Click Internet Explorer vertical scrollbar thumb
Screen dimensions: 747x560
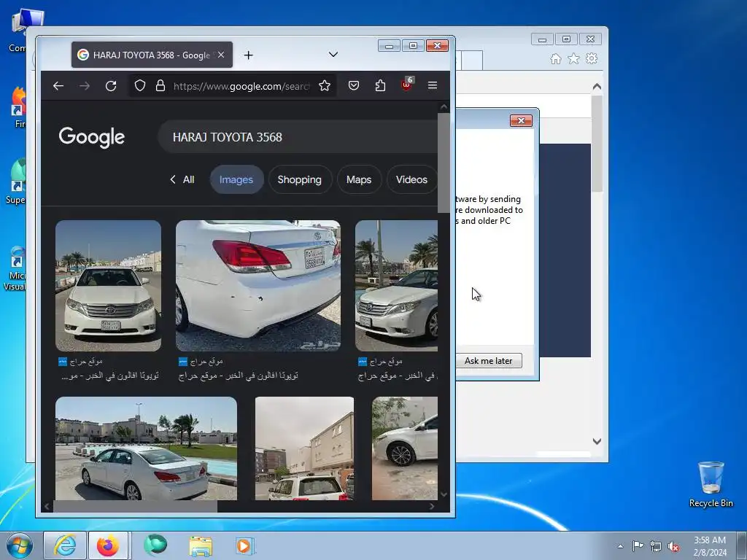597,144
